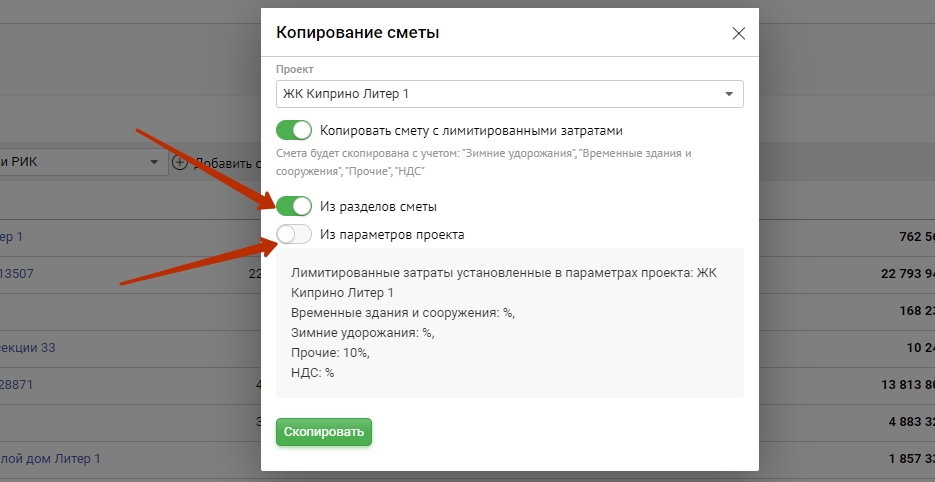
Task: Open the 'лой дом Литер 1' link
Action: (x=50, y=458)
